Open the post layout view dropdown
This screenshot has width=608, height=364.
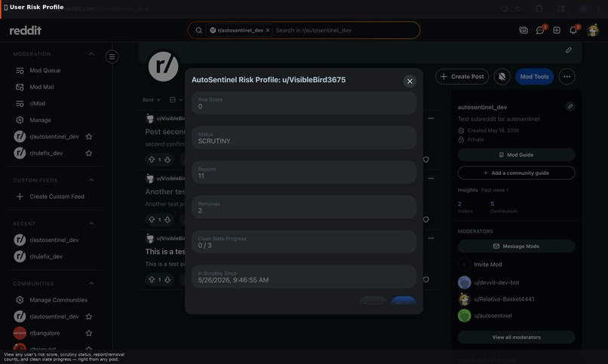tap(176, 100)
